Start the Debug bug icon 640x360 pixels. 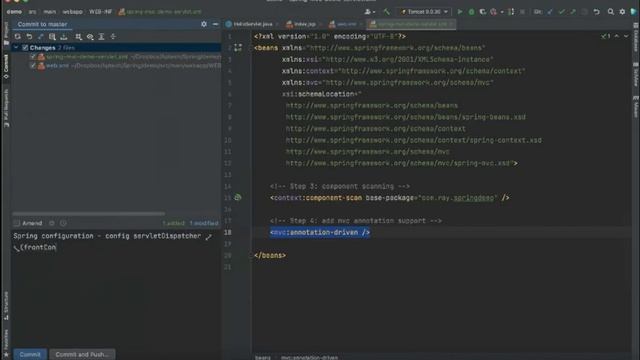(471, 12)
